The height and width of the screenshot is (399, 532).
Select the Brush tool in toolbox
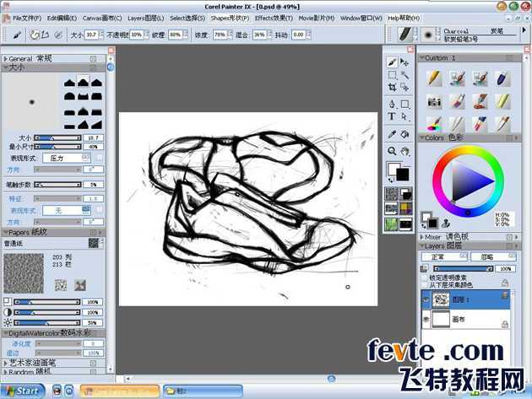pyautogui.click(x=392, y=62)
